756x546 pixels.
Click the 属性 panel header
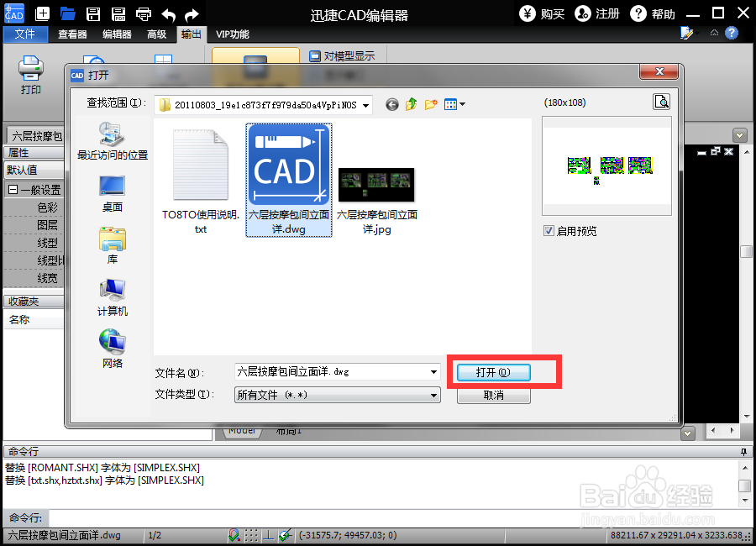click(x=34, y=152)
